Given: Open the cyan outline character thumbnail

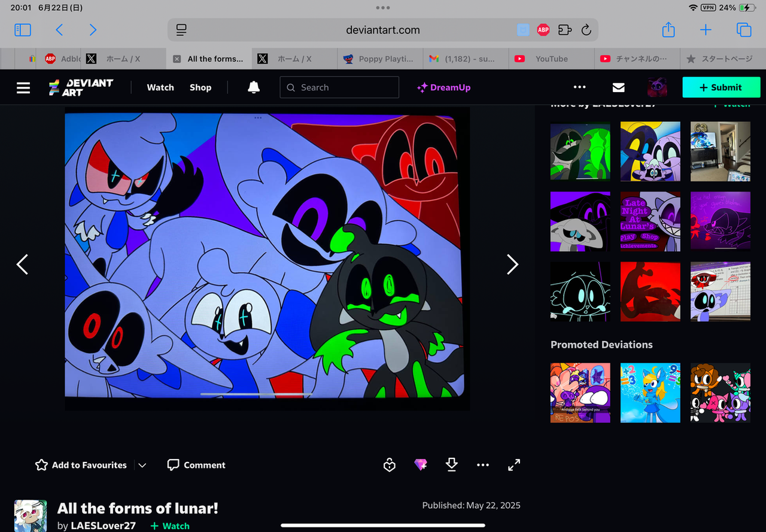Looking at the screenshot, I should [580, 291].
